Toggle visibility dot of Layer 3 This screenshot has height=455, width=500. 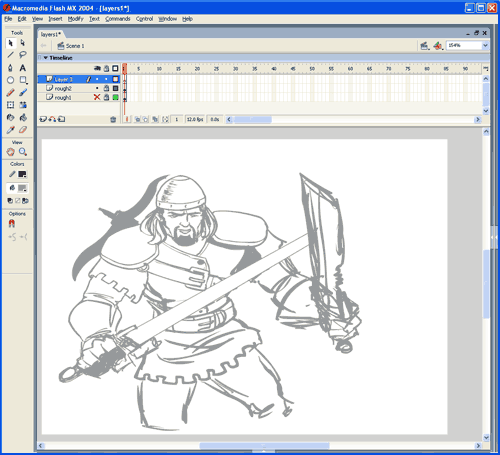click(97, 79)
